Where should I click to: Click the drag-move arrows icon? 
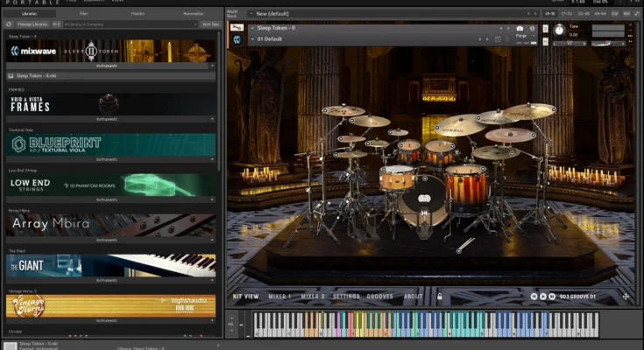coord(626,297)
